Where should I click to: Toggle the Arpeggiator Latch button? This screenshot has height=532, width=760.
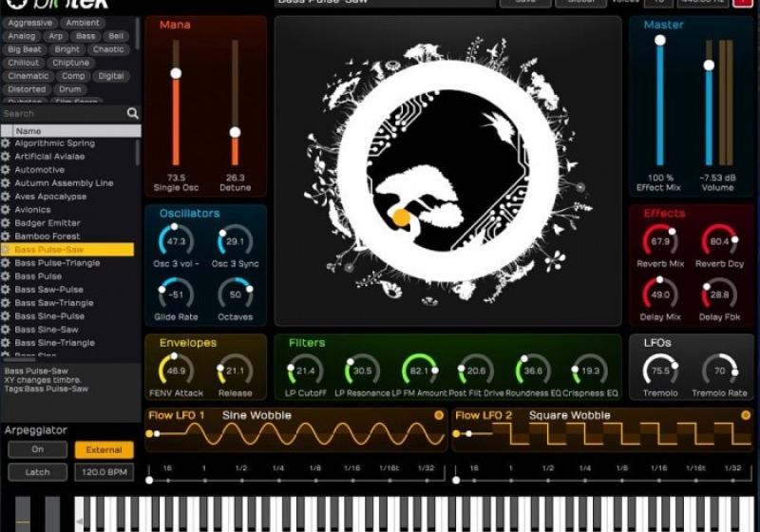tap(37, 472)
